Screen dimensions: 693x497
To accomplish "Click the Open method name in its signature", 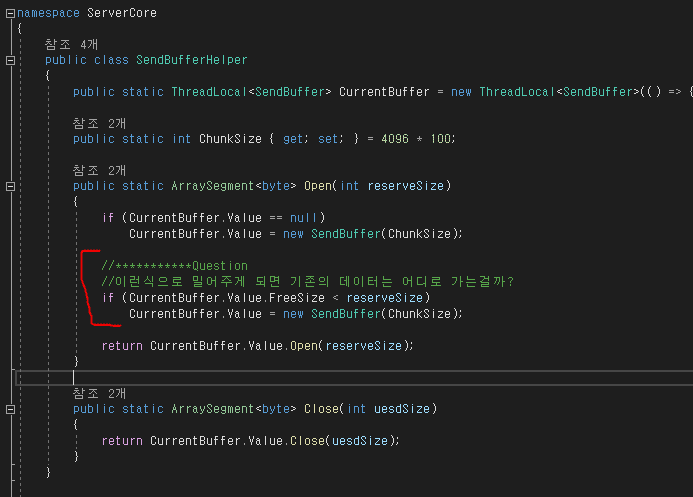I will coord(318,186).
